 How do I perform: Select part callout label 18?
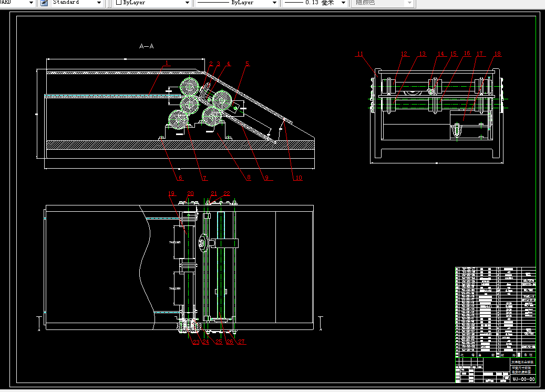tap(497, 54)
